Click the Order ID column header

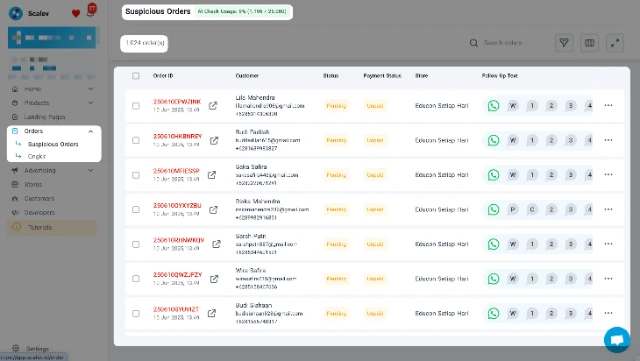pyautogui.click(x=163, y=76)
